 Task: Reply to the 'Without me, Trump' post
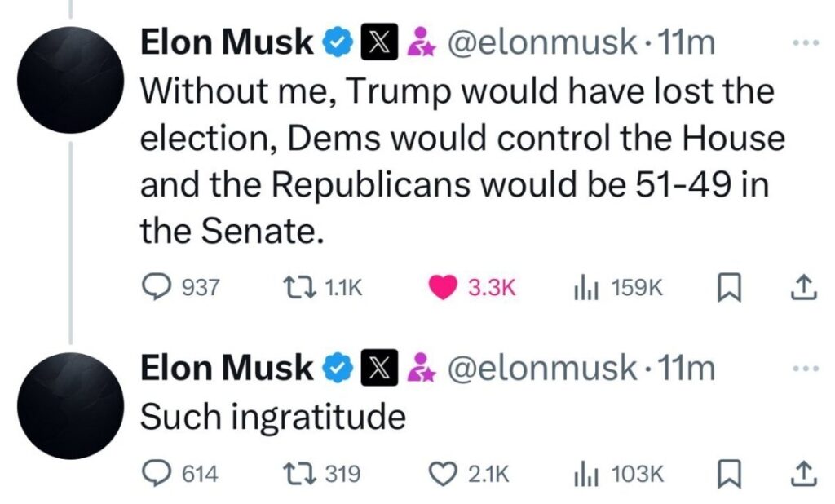click(155, 287)
